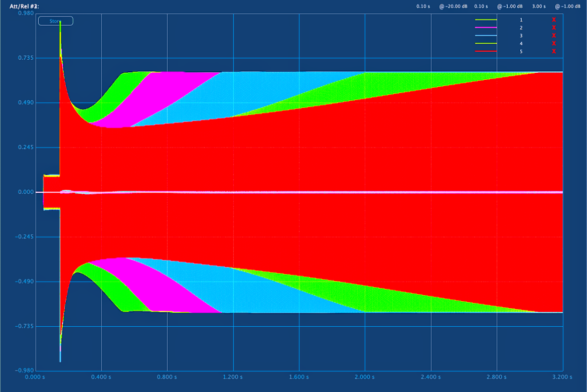The height and width of the screenshot is (392, 587).
Task: Click the "-0.980" y-axis label
Action: pyautogui.click(x=25, y=370)
